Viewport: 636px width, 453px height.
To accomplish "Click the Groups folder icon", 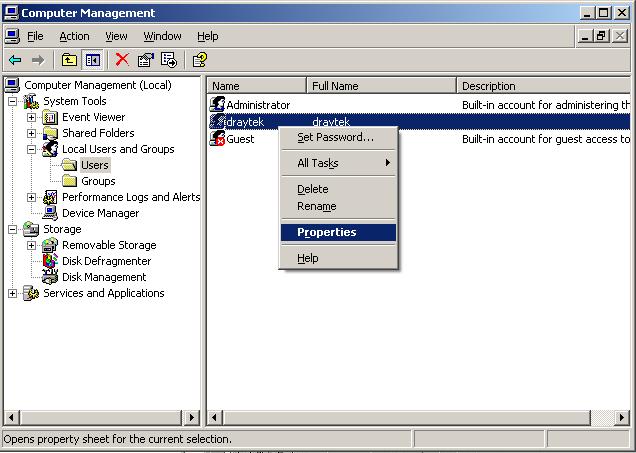I will [69, 181].
